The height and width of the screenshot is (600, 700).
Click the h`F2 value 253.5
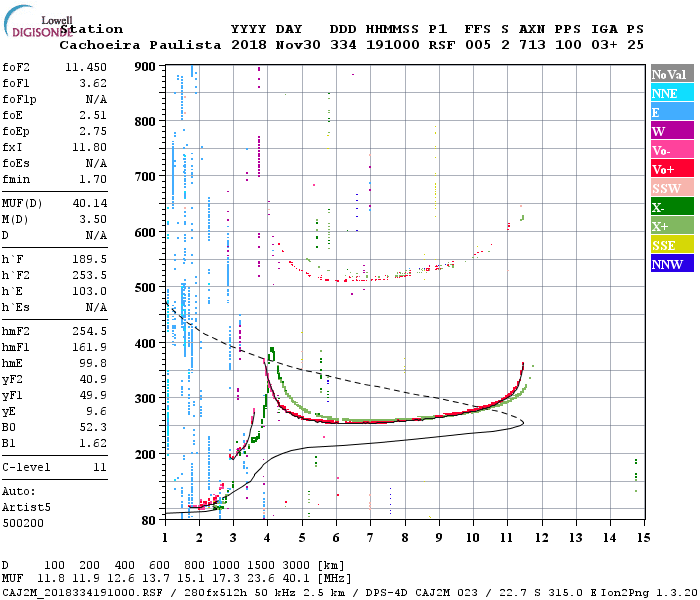click(89, 275)
